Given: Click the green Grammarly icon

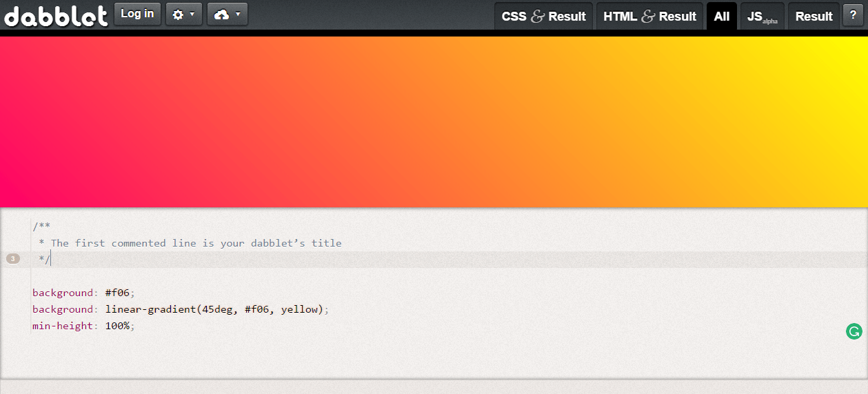Looking at the screenshot, I should 854,331.
